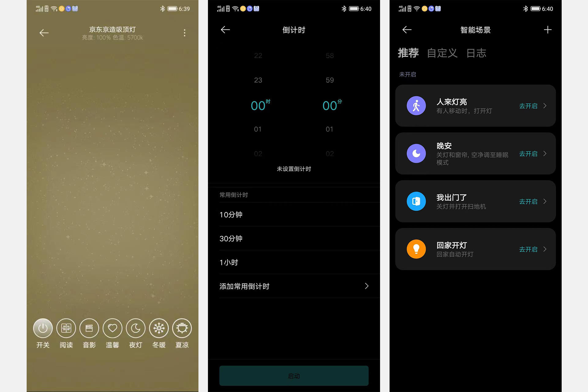Switch to 日志 tab in smart scenes
The image size is (588, 392).
(x=487, y=53)
